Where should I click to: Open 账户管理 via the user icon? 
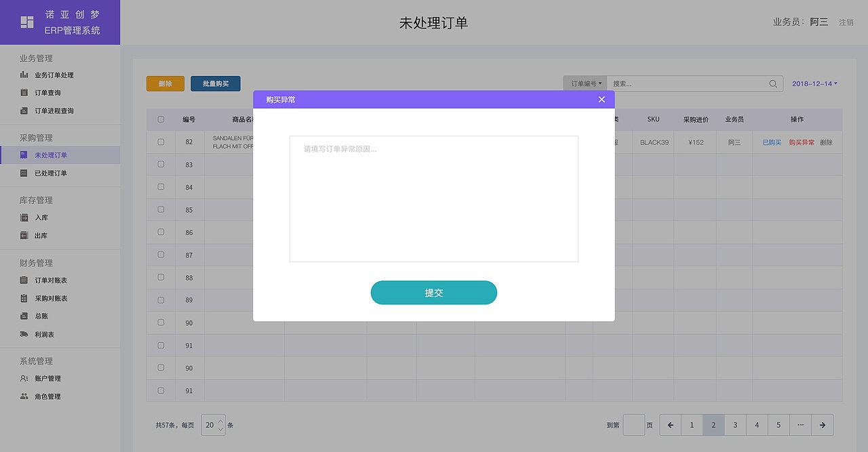tap(25, 378)
